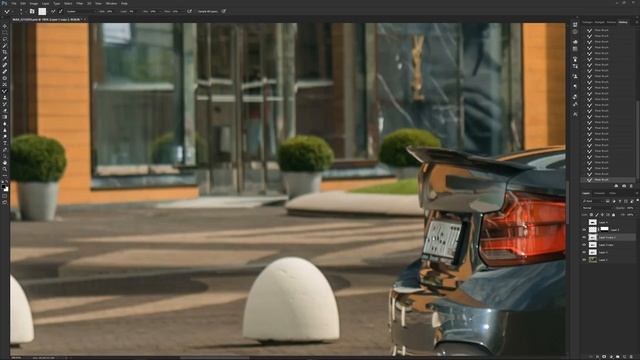Select the Layer 4 thumbnail
This screenshot has height=360, width=640.
click(x=593, y=222)
